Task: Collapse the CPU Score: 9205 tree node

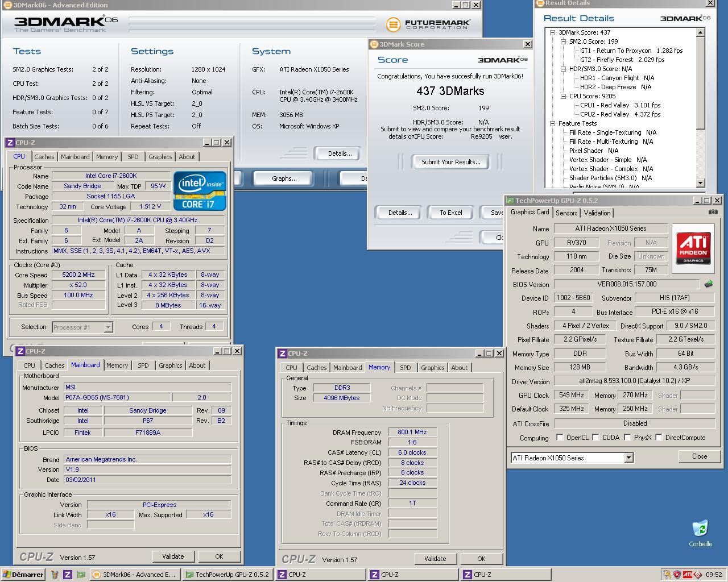Action: point(563,96)
